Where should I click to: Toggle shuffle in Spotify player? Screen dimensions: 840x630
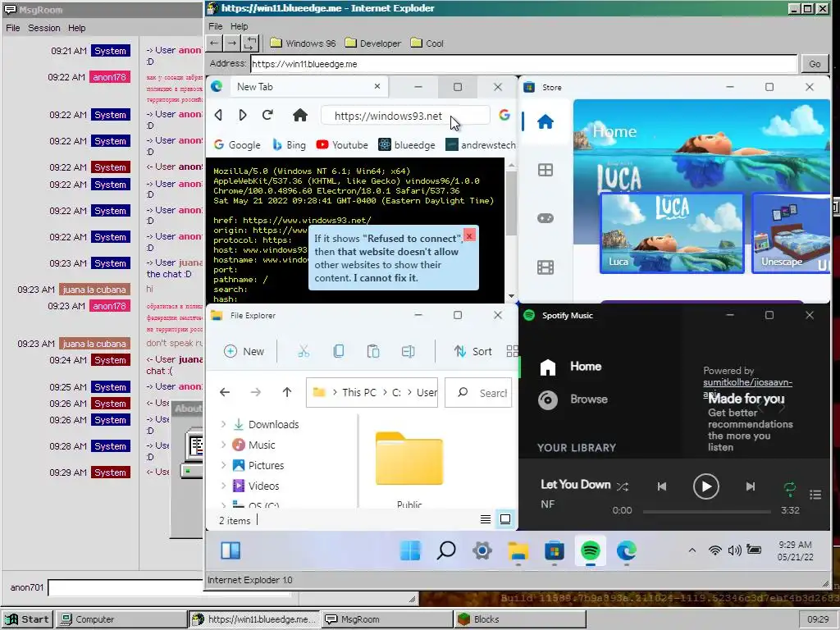(623, 486)
